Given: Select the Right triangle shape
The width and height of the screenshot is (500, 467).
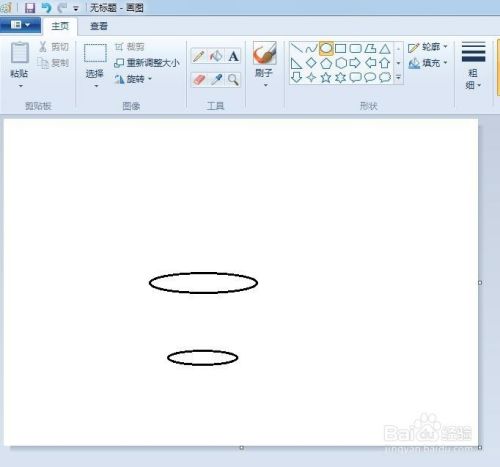Looking at the screenshot, I should pos(296,63).
